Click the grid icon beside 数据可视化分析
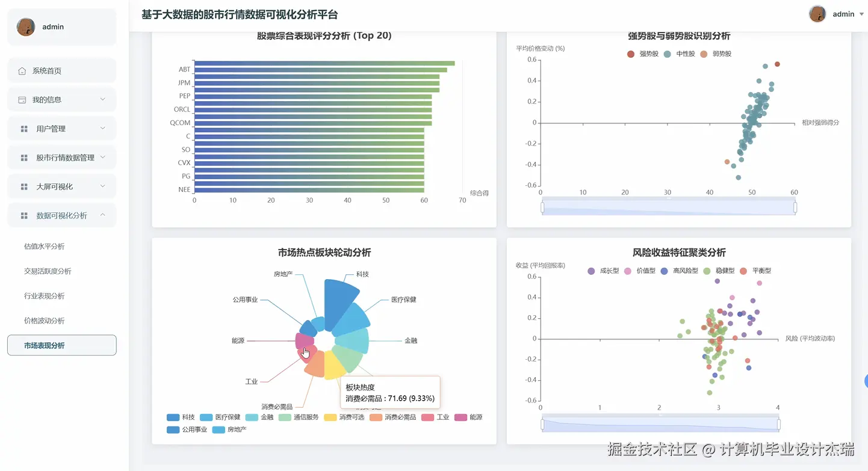The width and height of the screenshot is (868, 471). [x=24, y=215]
